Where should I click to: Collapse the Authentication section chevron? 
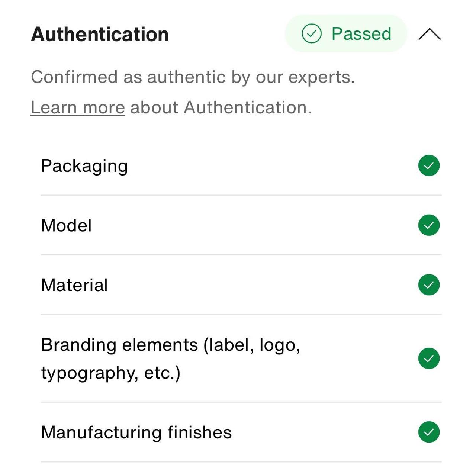tap(429, 34)
